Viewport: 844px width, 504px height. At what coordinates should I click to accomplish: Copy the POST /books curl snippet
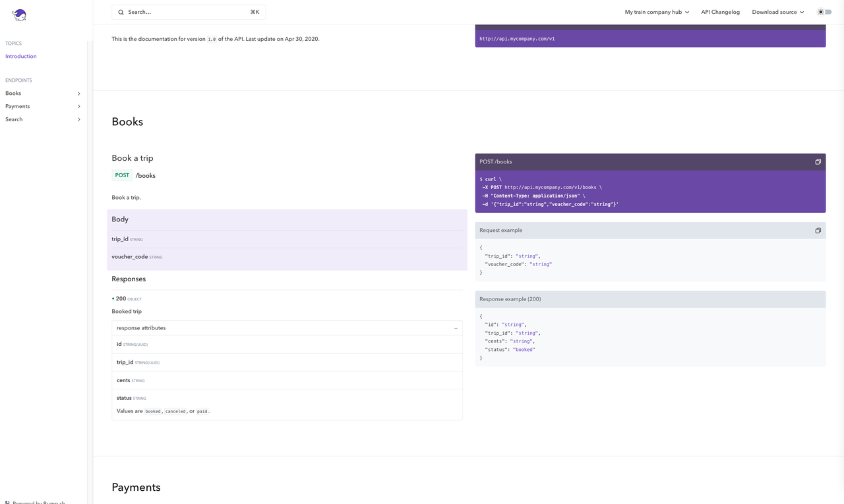(818, 162)
